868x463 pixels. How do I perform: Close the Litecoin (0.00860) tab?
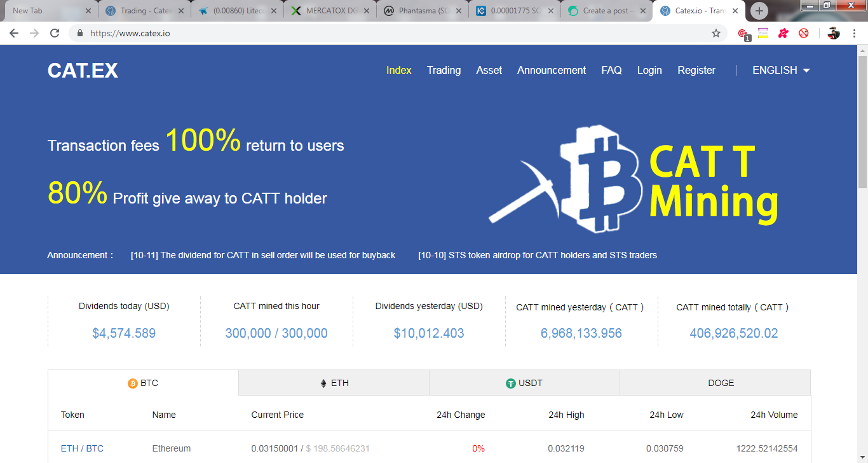pyautogui.click(x=274, y=11)
